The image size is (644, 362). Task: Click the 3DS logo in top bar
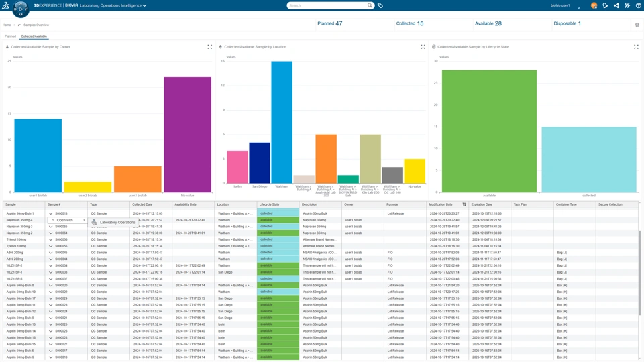click(5, 5)
